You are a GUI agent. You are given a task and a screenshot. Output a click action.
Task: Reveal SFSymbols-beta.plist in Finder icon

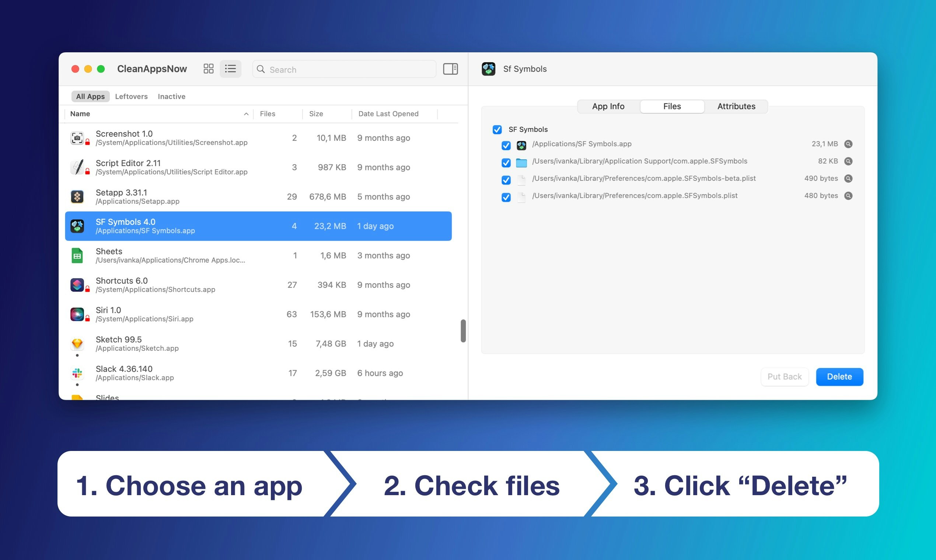(848, 178)
